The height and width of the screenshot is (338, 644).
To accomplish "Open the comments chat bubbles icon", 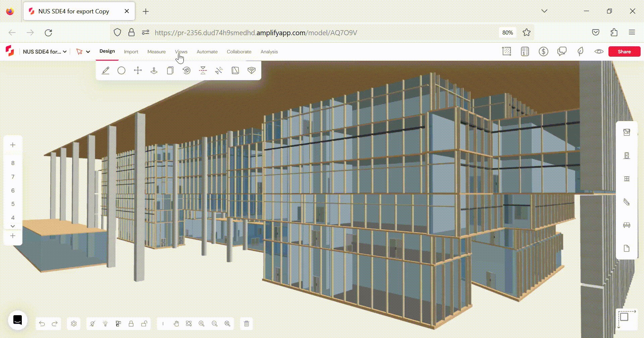I will (562, 52).
